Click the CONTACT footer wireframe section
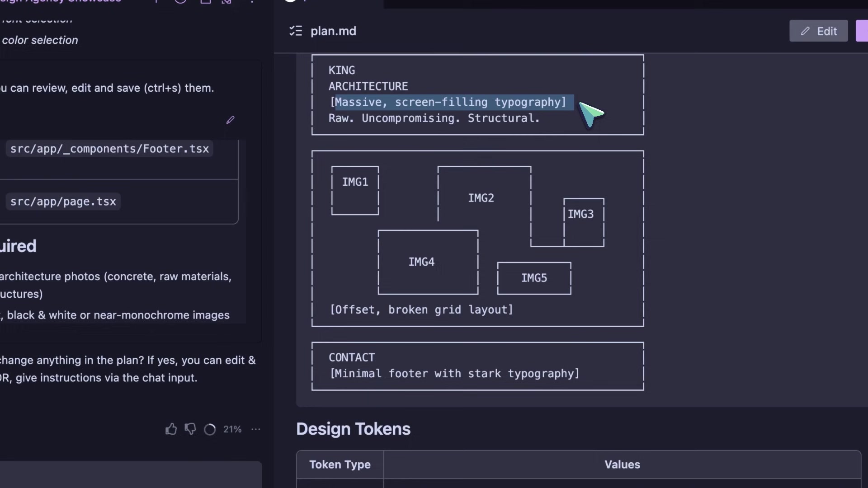868x488 pixels. (477, 366)
